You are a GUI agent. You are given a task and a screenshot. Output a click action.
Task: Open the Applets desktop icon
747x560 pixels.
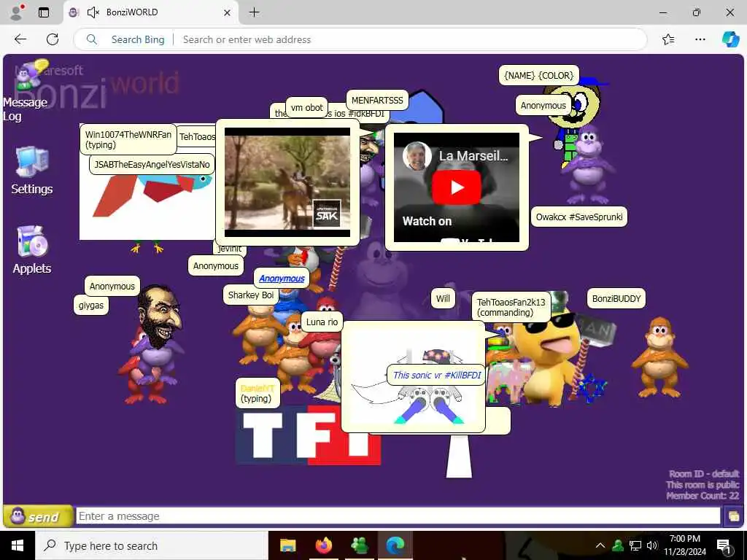pyautogui.click(x=32, y=249)
